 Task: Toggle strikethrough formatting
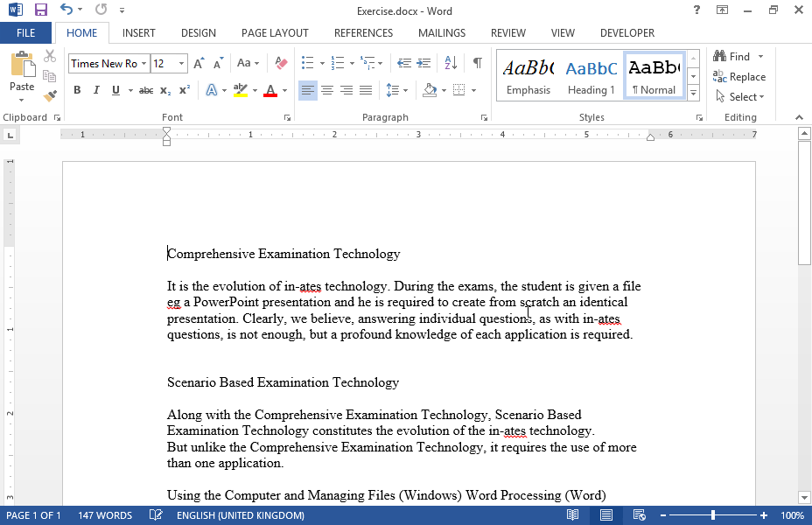(x=146, y=90)
